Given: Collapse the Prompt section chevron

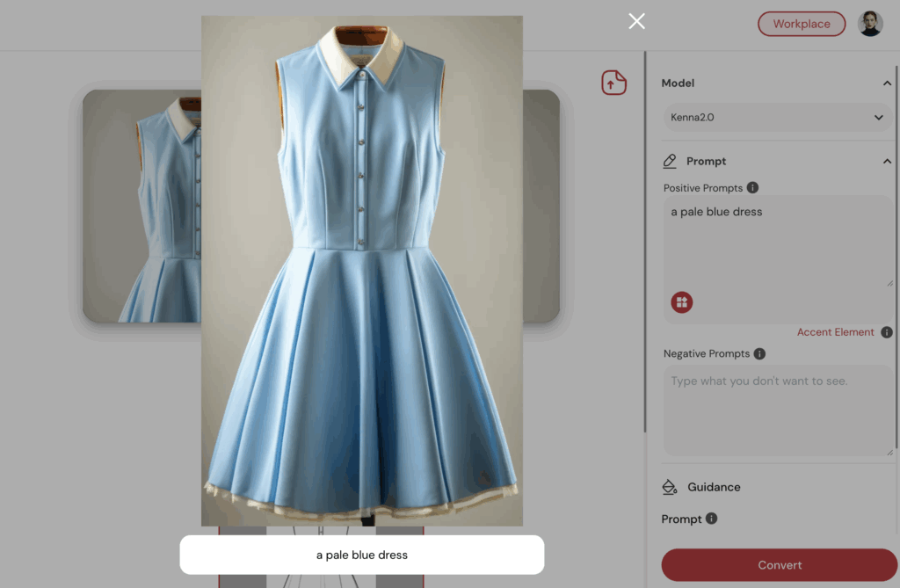Looking at the screenshot, I should point(887,162).
